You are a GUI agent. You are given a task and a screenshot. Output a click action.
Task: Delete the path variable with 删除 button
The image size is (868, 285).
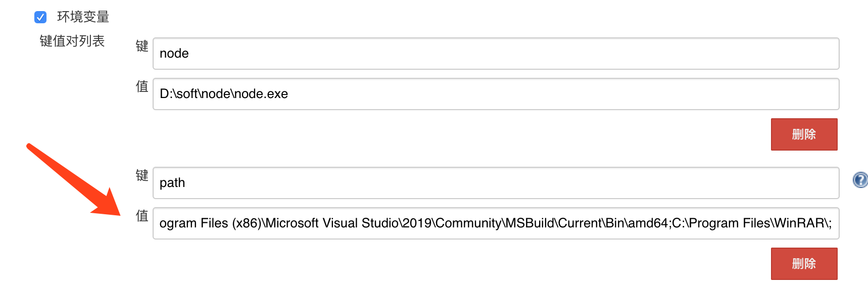tap(803, 264)
